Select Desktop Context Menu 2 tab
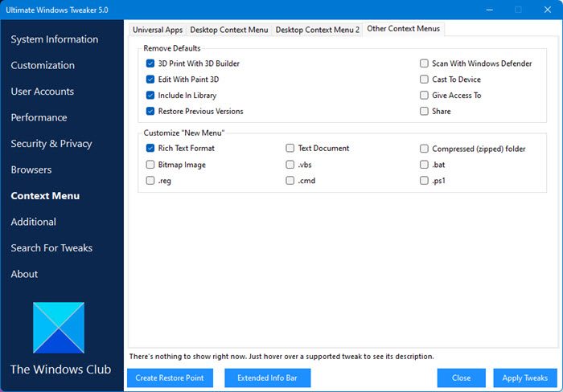563x392 pixels. (x=317, y=30)
